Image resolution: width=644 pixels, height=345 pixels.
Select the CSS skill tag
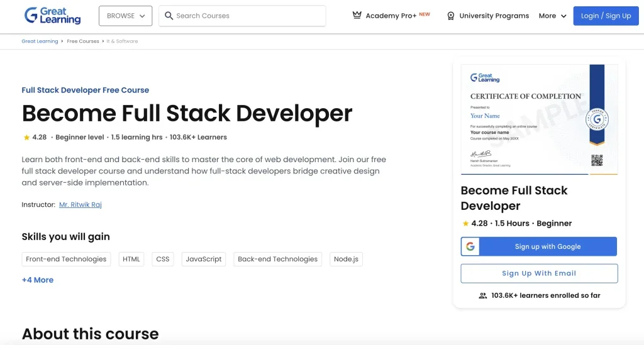pos(163,260)
